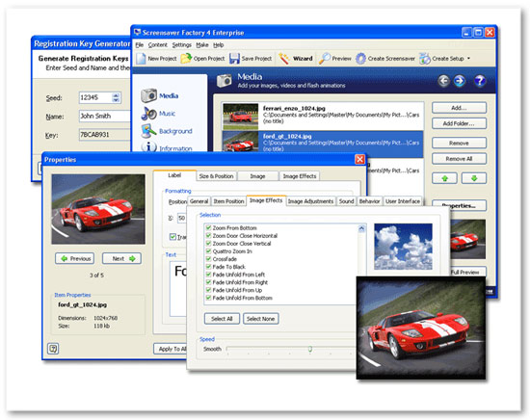Click the Add... button
The height and width of the screenshot is (420, 530).
pos(459,108)
